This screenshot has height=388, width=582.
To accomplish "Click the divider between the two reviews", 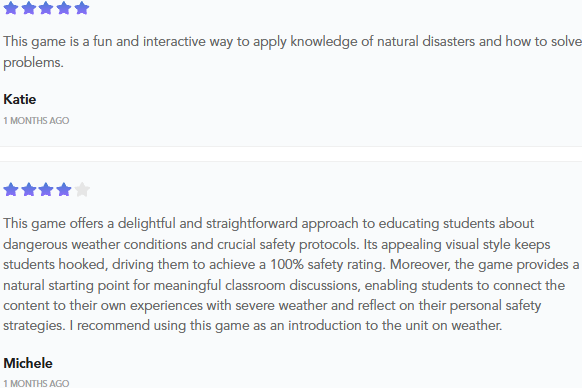I will 291,154.
